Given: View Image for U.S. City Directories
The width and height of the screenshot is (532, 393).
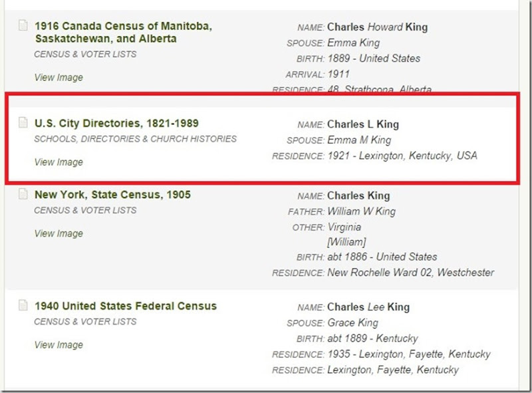Looking at the screenshot, I should coord(59,162).
